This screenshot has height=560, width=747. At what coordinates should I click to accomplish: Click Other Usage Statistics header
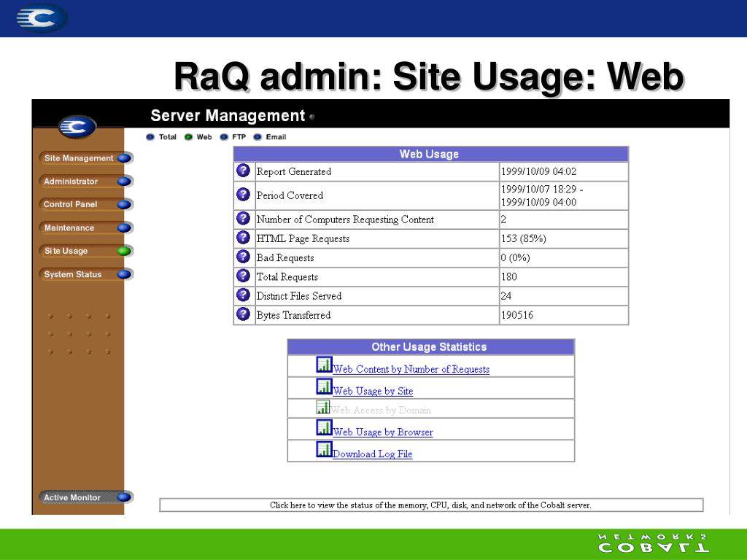430,346
